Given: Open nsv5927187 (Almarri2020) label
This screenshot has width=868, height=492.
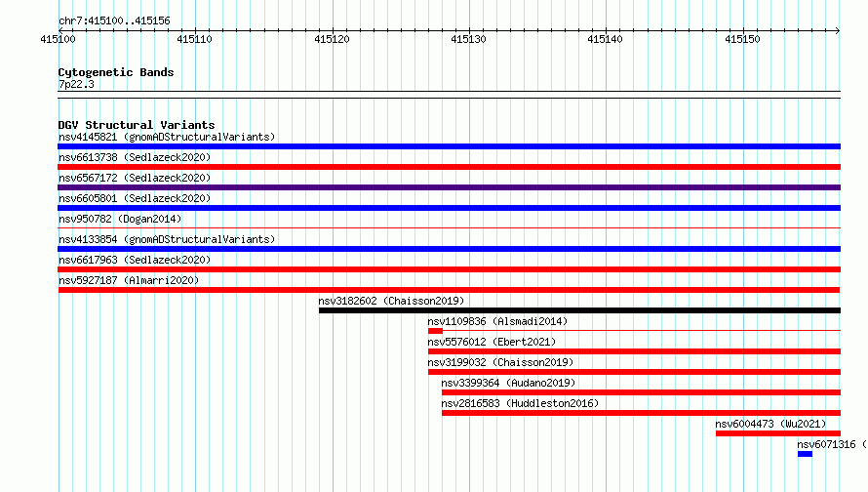Looking at the screenshot, I should click(x=129, y=280).
